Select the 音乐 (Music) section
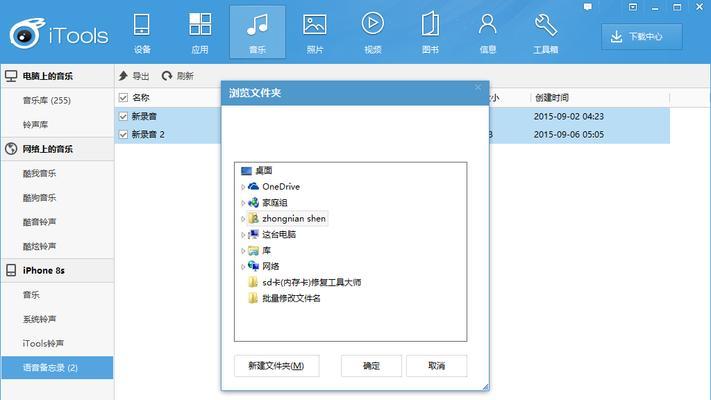The width and height of the screenshot is (711, 400). point(258,33)
